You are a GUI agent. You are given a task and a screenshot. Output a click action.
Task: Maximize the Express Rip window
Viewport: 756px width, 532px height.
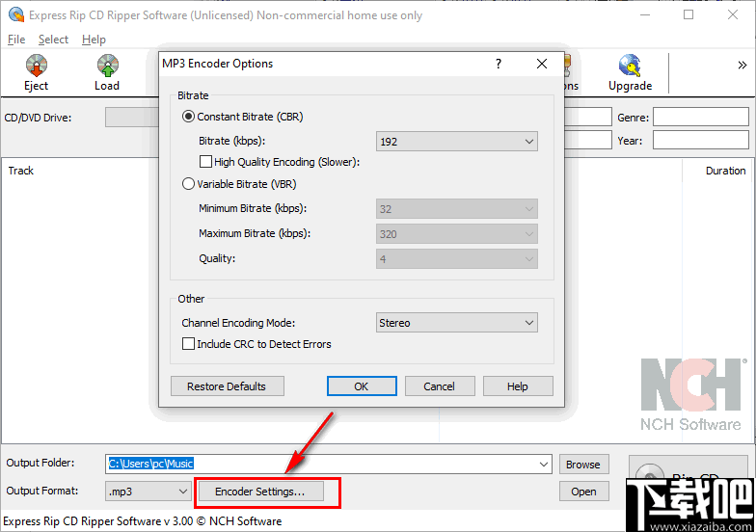coord(688,15)
